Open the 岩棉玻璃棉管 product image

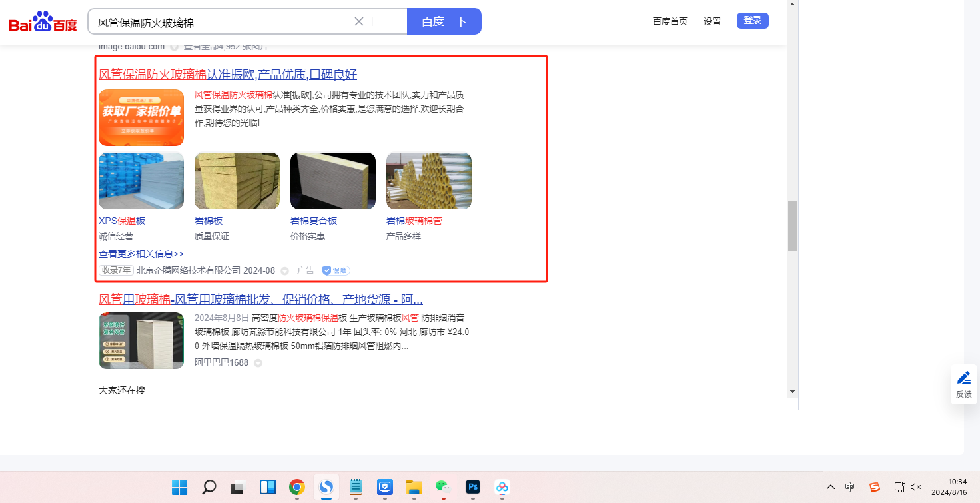tap(429, 181)
